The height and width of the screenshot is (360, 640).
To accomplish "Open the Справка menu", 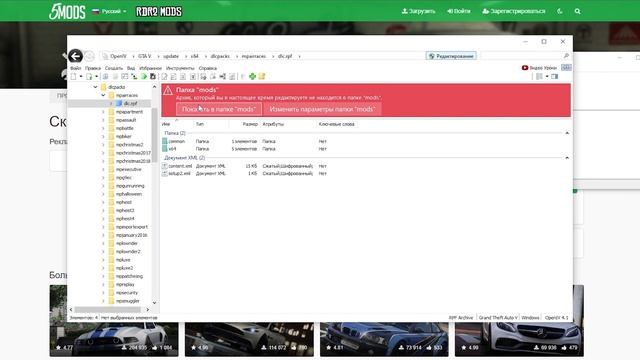I will pos(208,68).
